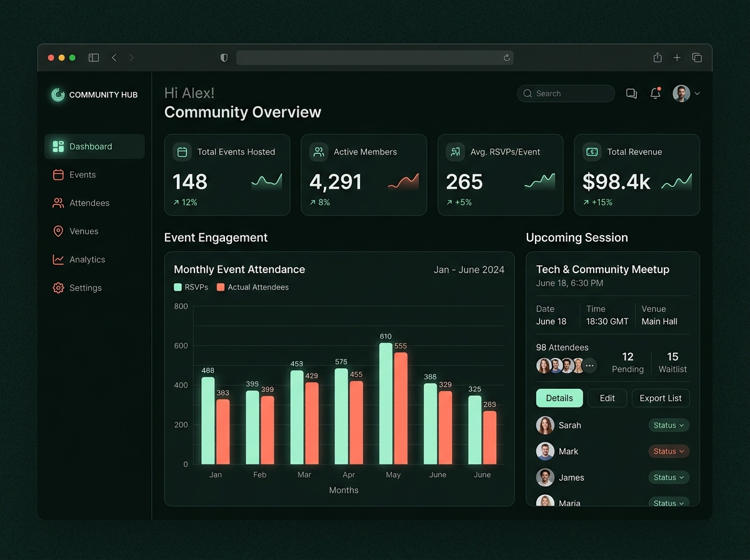750x560 pixels.
Task: Click the Analytics line chart icon
Action: tap(58, 259)
